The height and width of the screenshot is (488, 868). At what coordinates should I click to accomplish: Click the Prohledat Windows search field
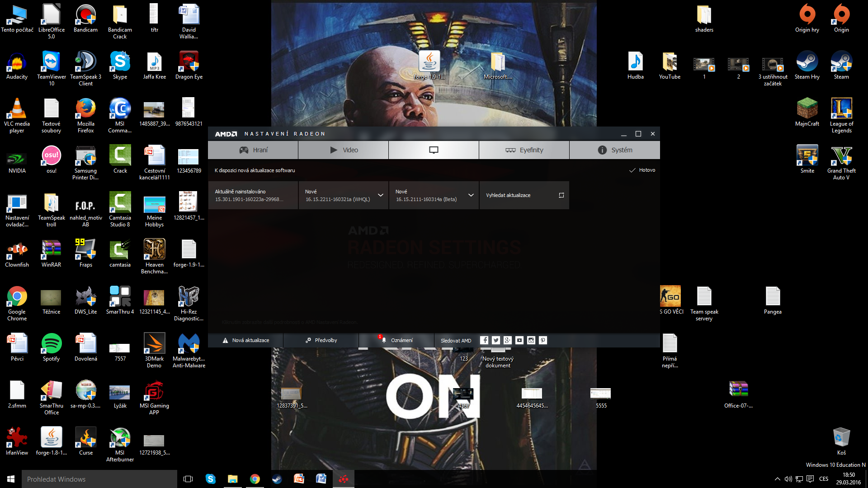(x=99, y=479)
